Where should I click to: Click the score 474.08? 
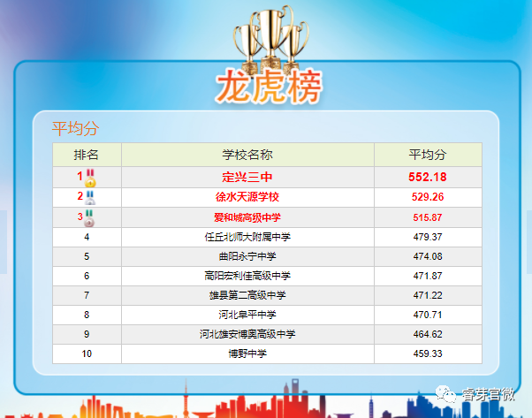(x=428, y=256)
